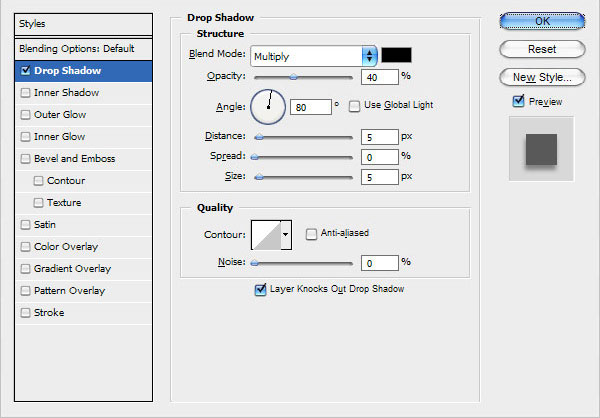Open the Blend Mode Multiply dropdown
This screenshot has width=600, height=418.
coord(314,56)
